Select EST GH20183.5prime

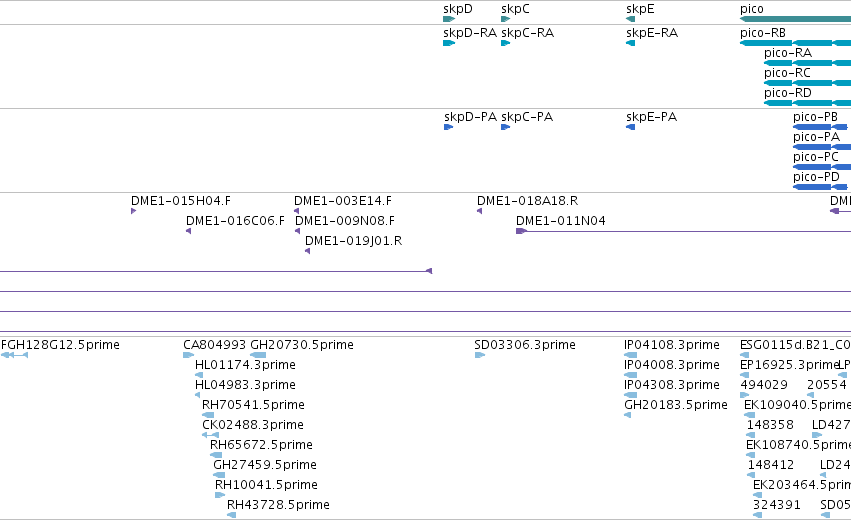[x=628, y=415]
